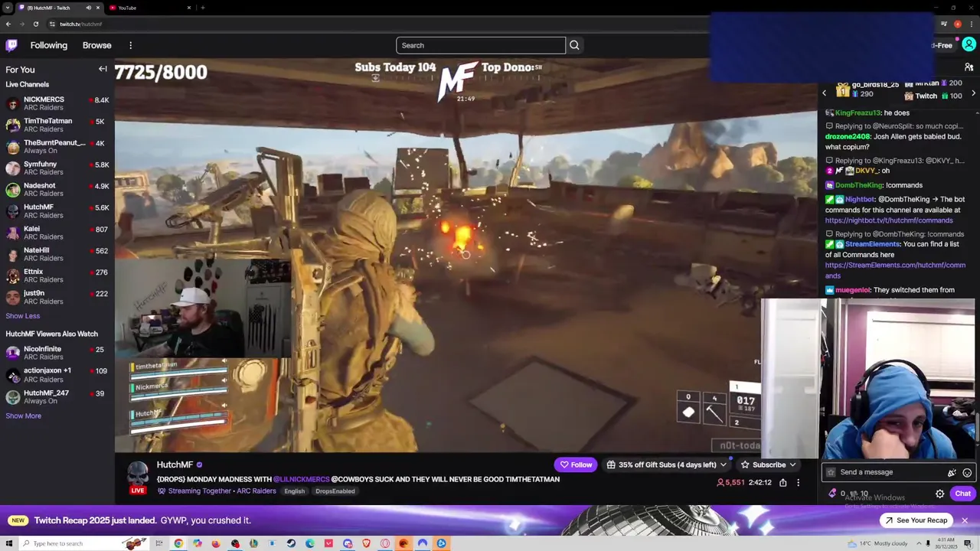The width and height of the screenshot is (980, 551).
Task: Open Task View on the taskbar
Action: [159, 543]
